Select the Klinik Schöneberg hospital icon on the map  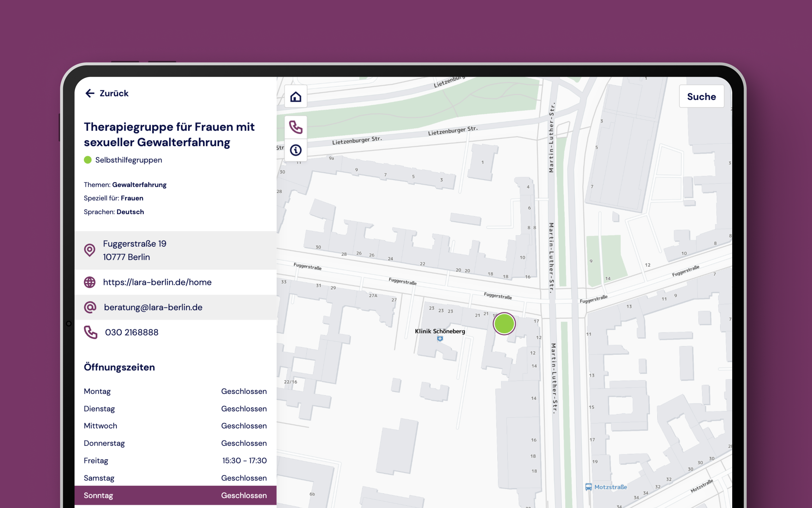tap(440, 339)
